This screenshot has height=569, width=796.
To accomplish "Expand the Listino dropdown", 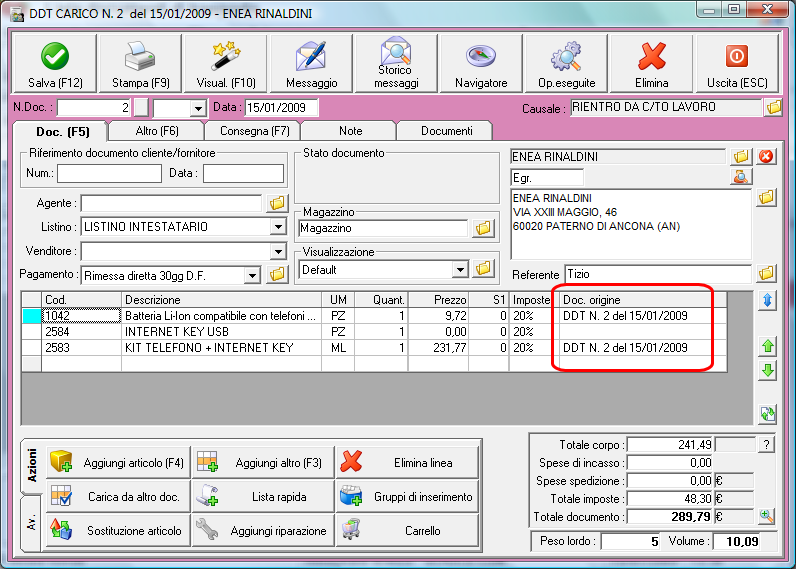I will click(x=278, y=227).
